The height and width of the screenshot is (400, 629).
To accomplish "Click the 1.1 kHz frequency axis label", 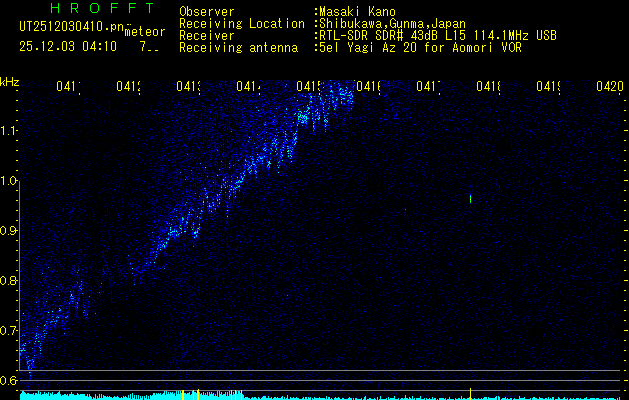I will tap(8, 131).
